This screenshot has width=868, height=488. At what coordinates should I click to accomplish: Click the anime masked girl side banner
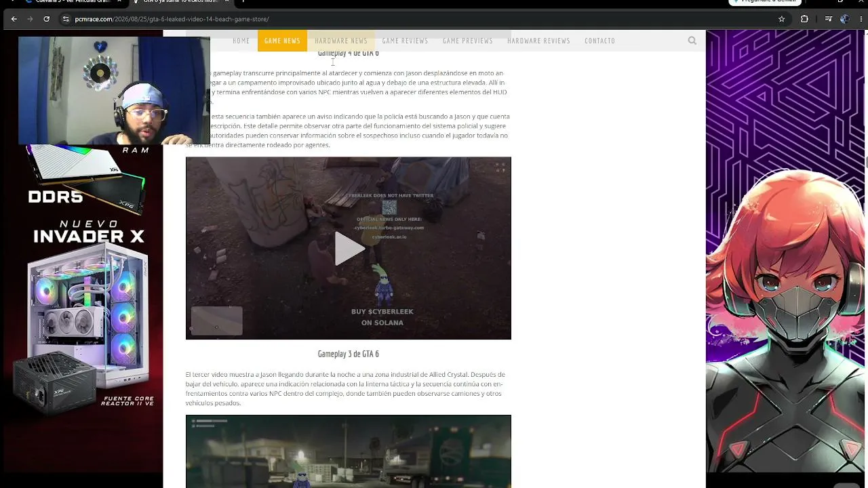(x=787, y=252)
